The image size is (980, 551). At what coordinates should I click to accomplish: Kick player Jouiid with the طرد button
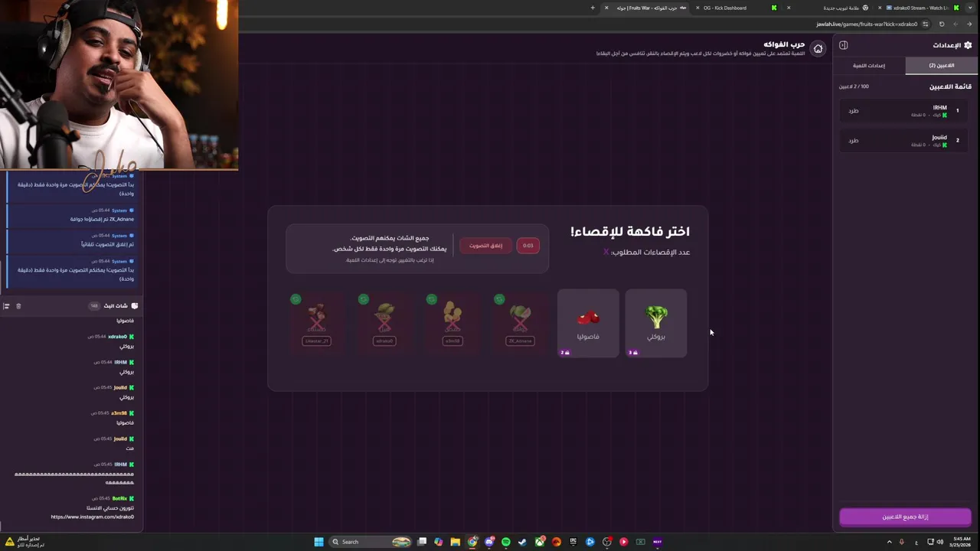(853, 141)
